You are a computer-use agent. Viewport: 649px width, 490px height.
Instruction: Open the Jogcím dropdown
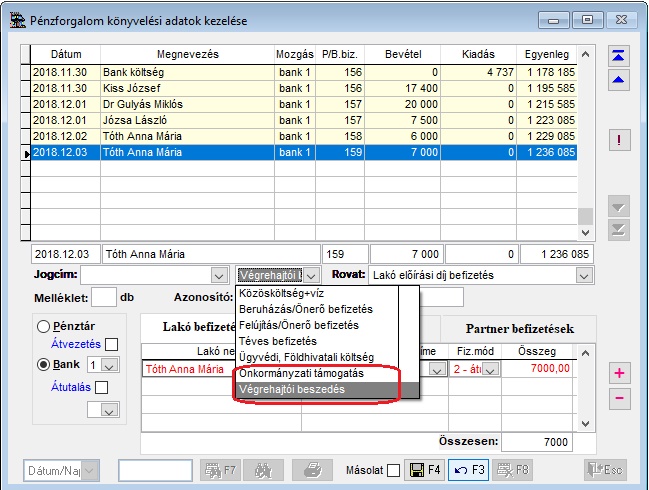point(219,274)
